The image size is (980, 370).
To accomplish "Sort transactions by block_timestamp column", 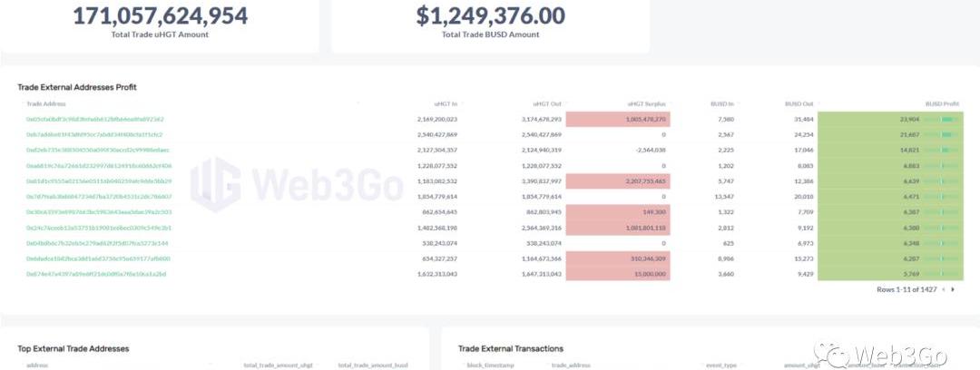I will point(488,365).
